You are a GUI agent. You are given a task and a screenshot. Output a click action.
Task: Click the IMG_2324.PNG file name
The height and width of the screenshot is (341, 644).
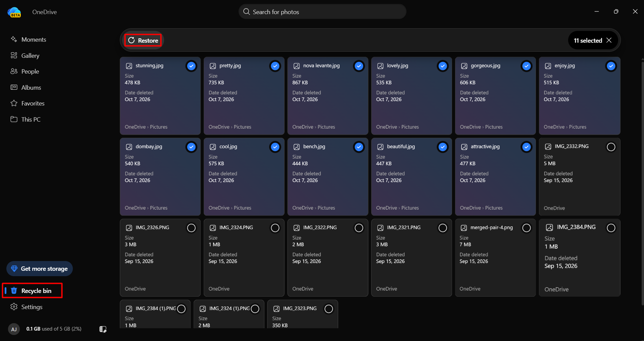tap(236, 227)
